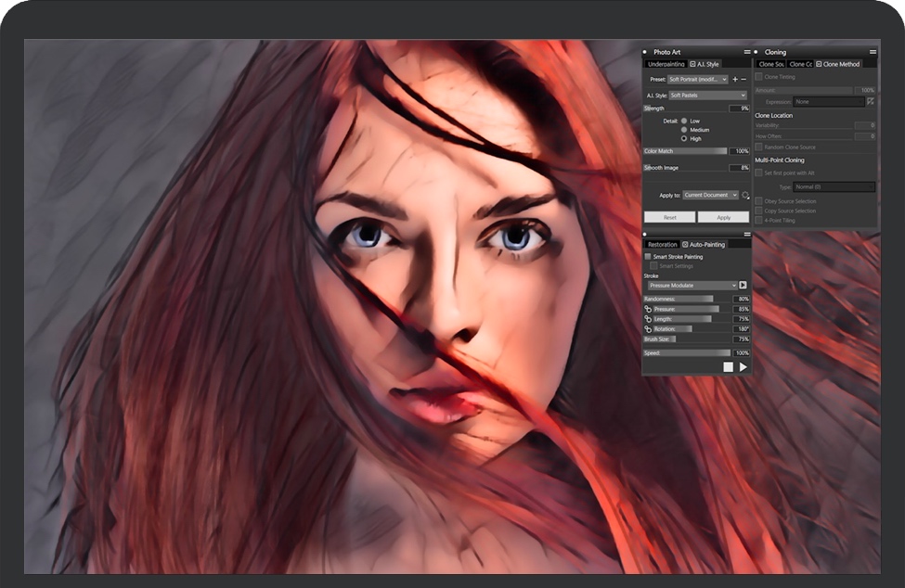905x588 pixels.
Task: Select the Low detail radio button
Action: point(685,121)
